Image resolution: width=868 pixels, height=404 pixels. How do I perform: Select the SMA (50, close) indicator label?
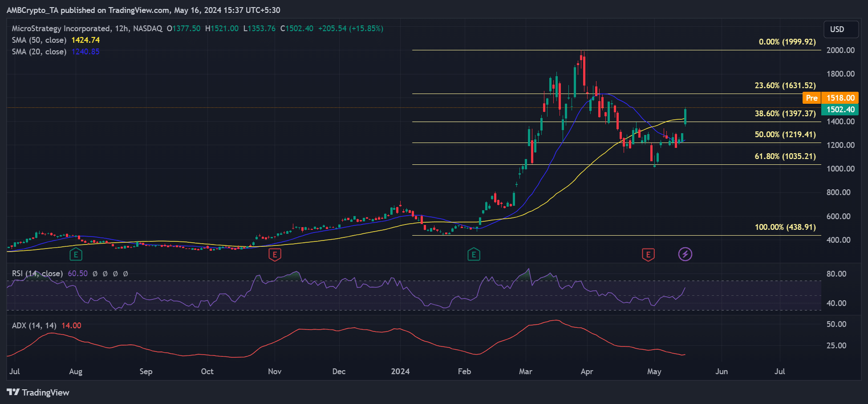(x=39, y=40)
